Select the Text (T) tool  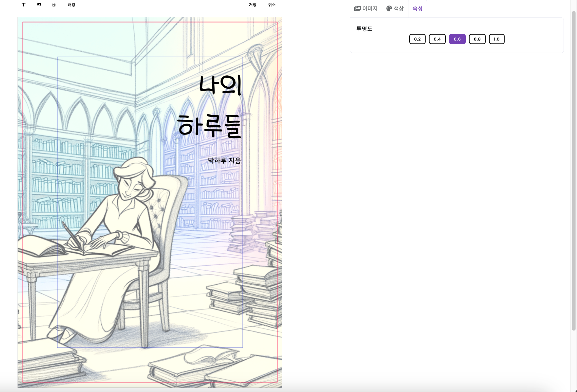24,5
